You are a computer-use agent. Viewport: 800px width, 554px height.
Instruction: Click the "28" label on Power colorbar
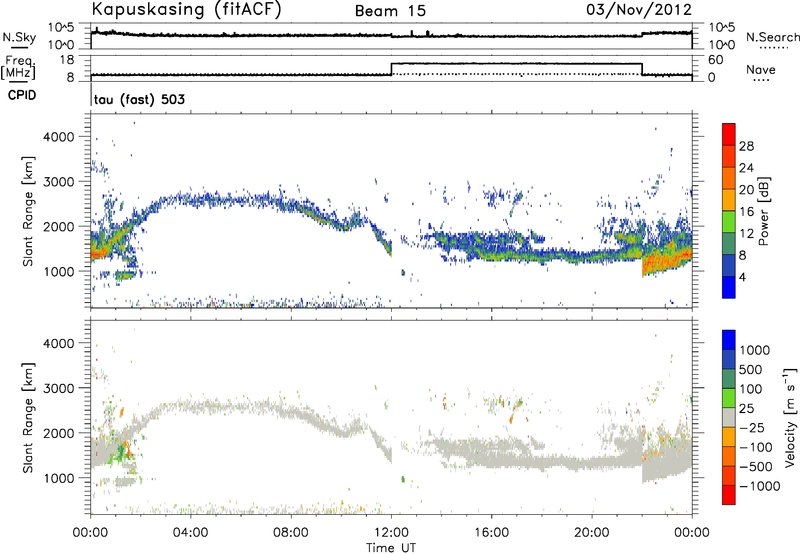(746, 146)
